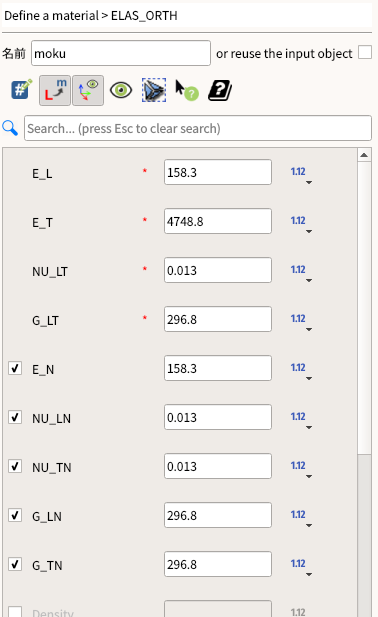
Task: Click the NU_LT parameter label
Action: (x=50, y=272)
